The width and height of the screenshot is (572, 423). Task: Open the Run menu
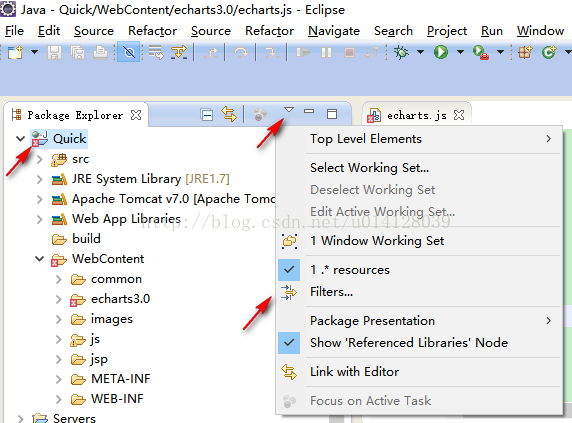(492, 31)
